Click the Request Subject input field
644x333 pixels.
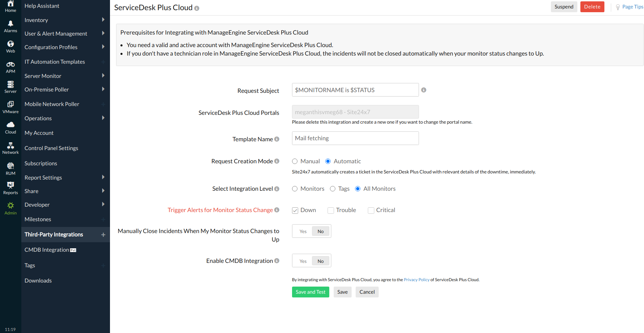click(x=355, y=90)
